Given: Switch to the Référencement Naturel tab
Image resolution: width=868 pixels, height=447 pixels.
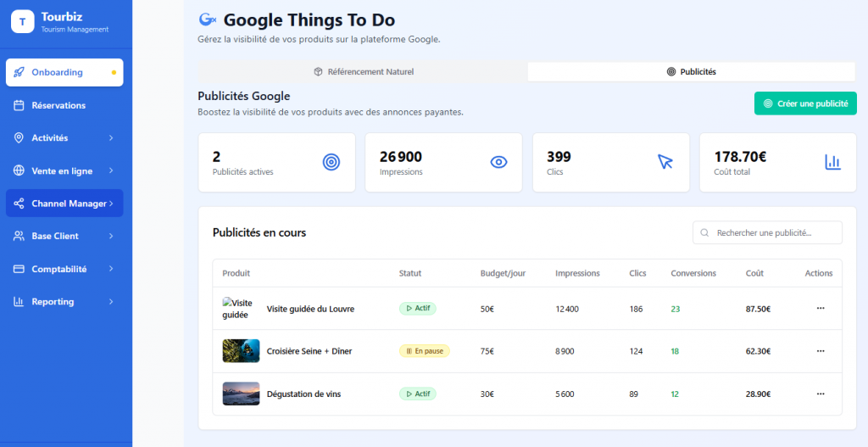Looking at the screenshot, I should pos(363,72).
